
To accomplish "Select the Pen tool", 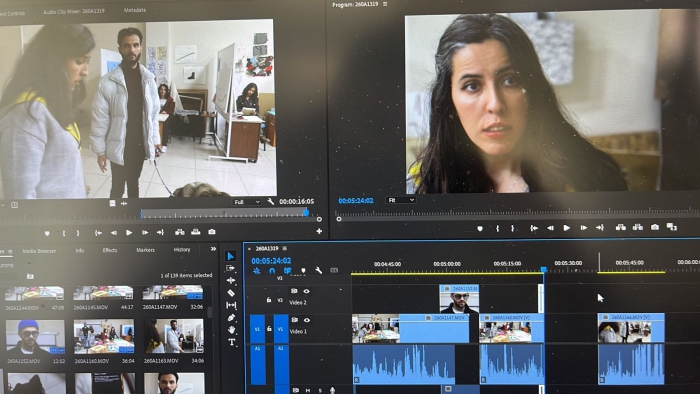I will (231, 318).
